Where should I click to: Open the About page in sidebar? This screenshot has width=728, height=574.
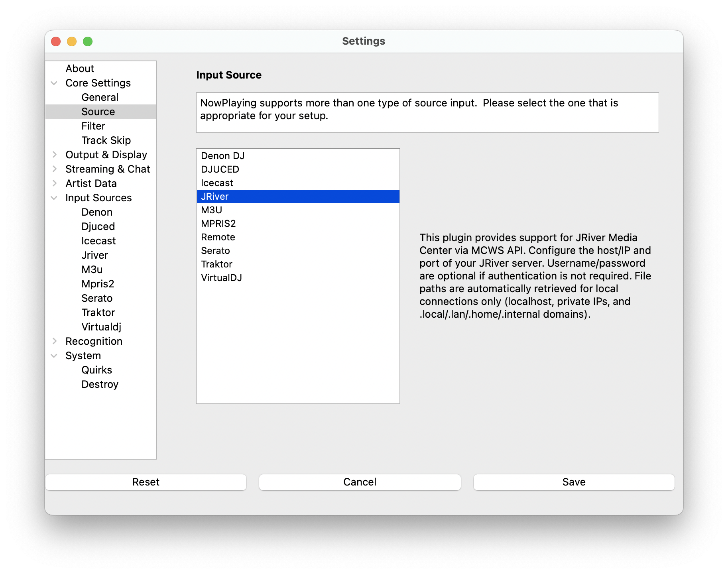(x=80, y=69)
